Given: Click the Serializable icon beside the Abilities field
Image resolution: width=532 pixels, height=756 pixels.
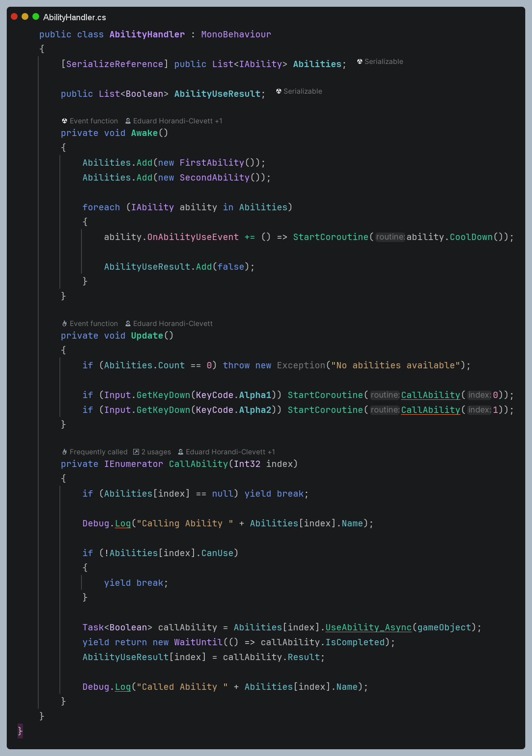Looking at the screenshot, I should coord(360,62).
